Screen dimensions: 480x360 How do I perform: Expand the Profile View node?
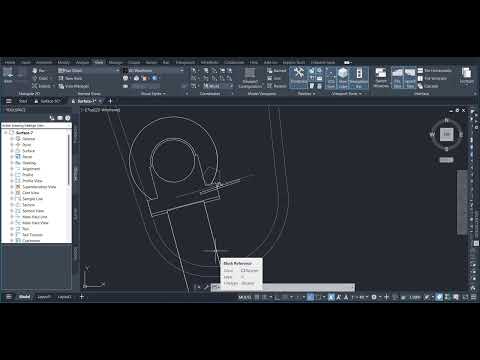point(12,181)
